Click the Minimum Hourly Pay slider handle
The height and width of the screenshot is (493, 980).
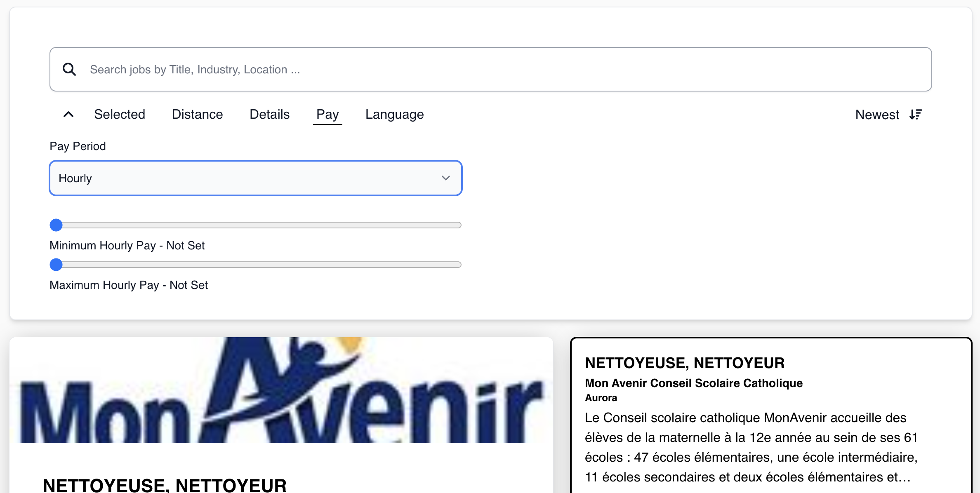pos(56,225)
